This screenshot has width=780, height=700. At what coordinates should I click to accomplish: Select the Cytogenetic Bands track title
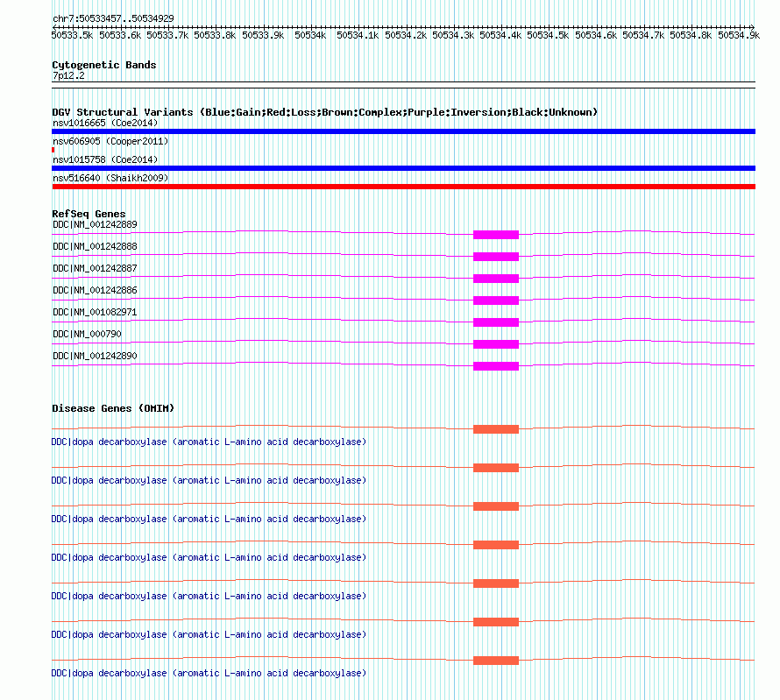104,65
